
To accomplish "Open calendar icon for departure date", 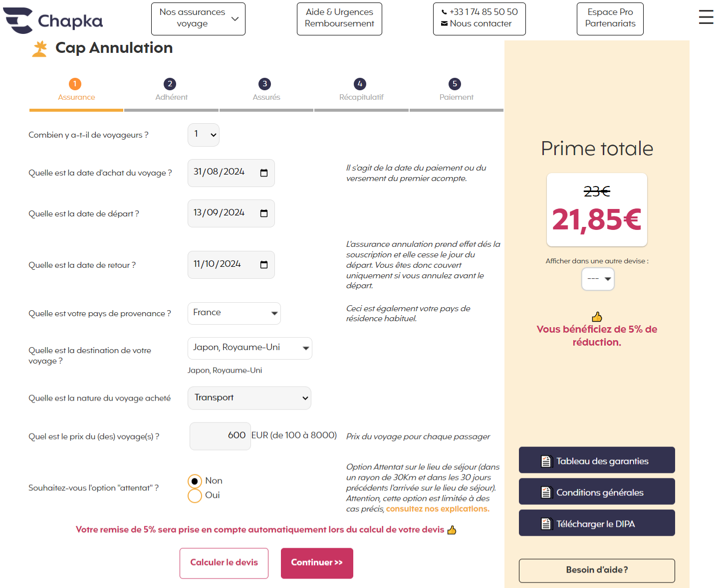I will pos(264,213).
